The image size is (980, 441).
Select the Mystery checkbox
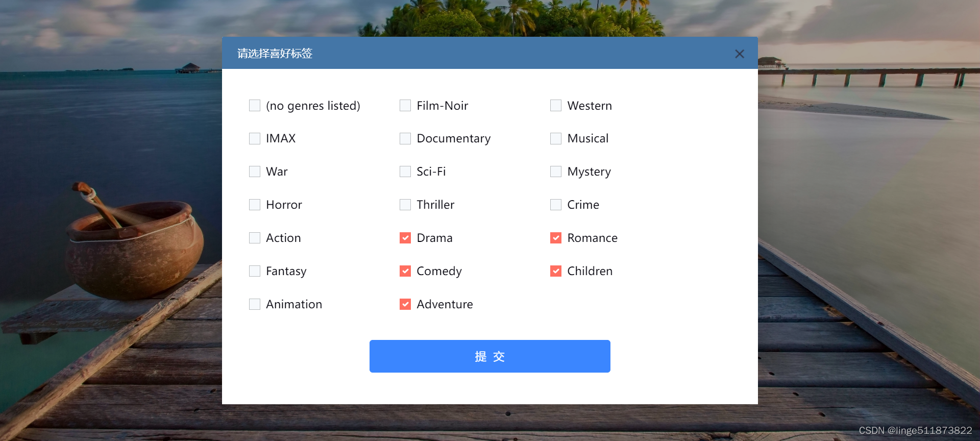(556, 171)
